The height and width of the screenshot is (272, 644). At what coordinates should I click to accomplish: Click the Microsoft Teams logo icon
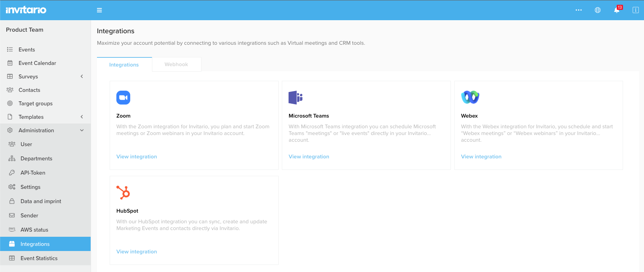coord(295,97)
